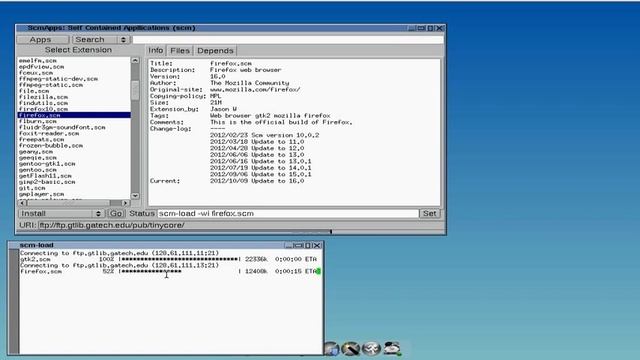Image resolution: width=640 pixels, height=360 pixels.
Task: Select ffmpeg-static.scm extension
Action: point(74,85)
